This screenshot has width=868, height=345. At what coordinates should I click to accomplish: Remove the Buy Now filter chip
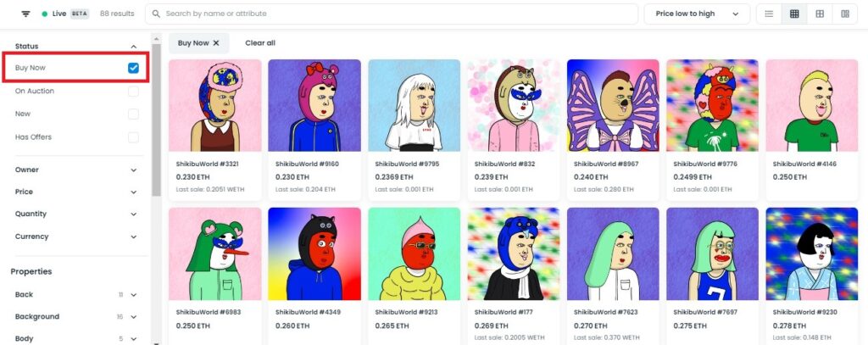pos(216,43)
